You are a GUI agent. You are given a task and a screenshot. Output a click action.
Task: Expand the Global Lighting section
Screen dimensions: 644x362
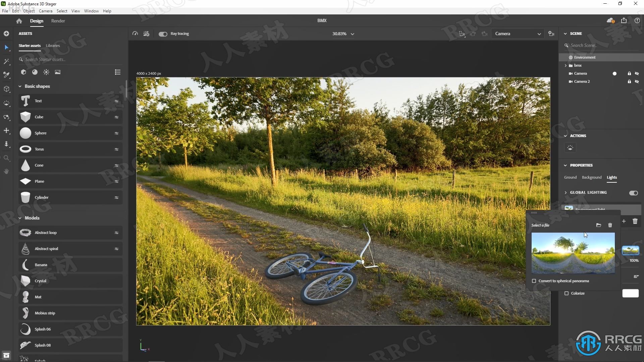pos(566,192)
